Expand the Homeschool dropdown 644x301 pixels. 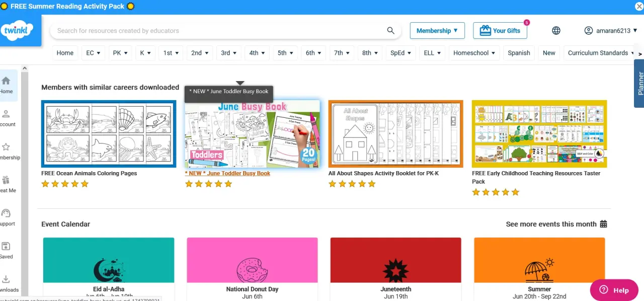[x=474, y=53]
